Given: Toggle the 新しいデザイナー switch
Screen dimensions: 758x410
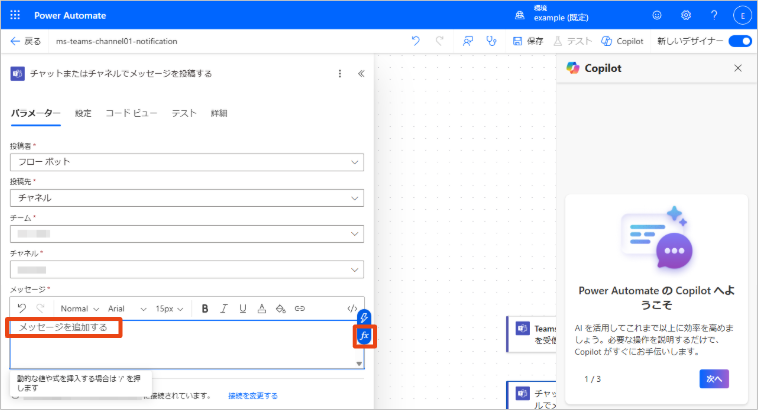Looking at the screenshot, I should point(740,41).
